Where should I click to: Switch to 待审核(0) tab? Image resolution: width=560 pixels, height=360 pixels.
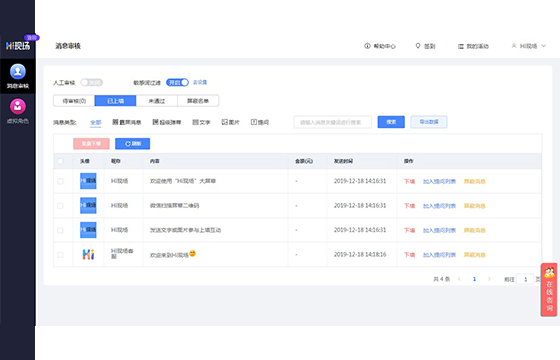pos(74,101)
